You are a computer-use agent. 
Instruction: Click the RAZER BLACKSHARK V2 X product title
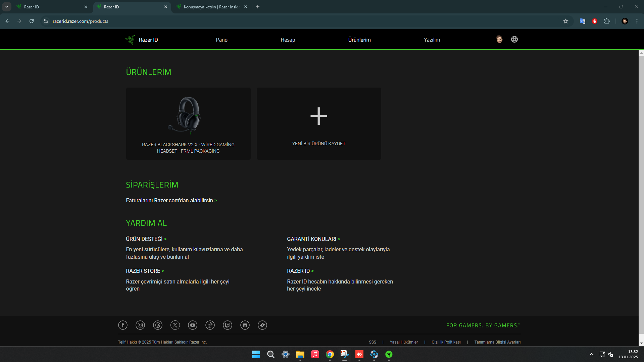coord(188,148)
